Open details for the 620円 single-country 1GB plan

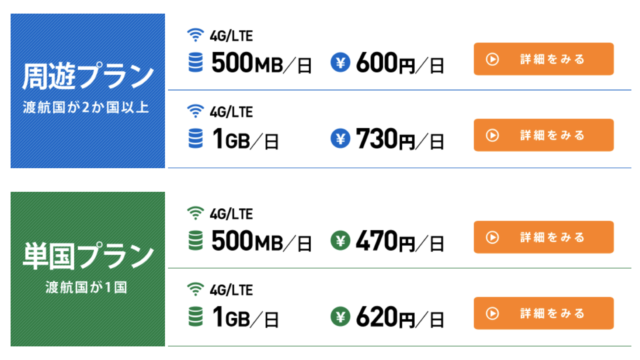click(543, 313)
